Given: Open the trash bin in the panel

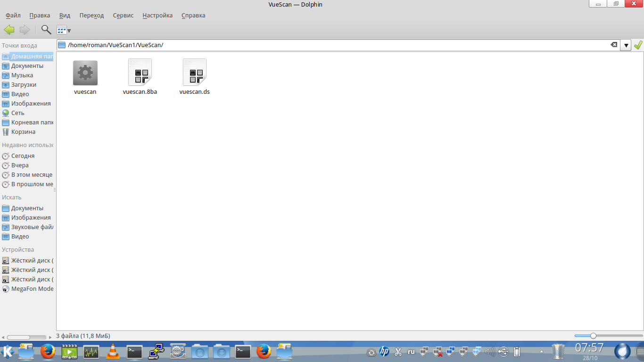Looking at the screenshot, I should click(x=558, y=352).
